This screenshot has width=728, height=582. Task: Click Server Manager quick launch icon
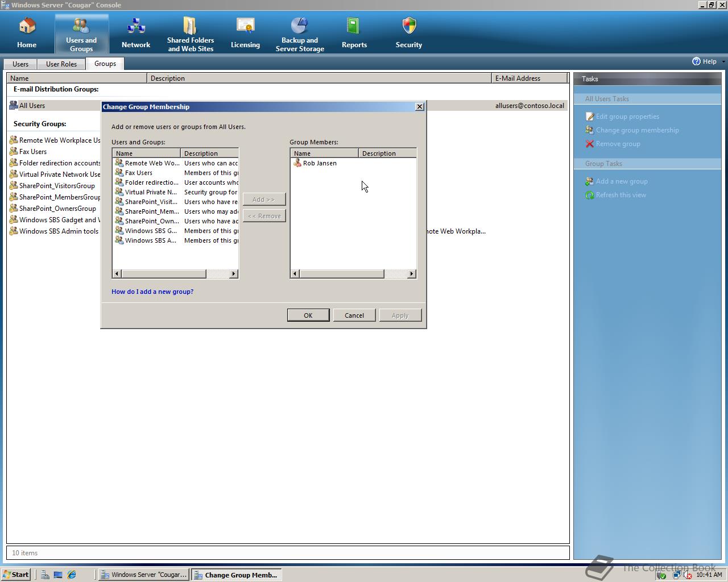pyautogui.click(x=44, y=575)
